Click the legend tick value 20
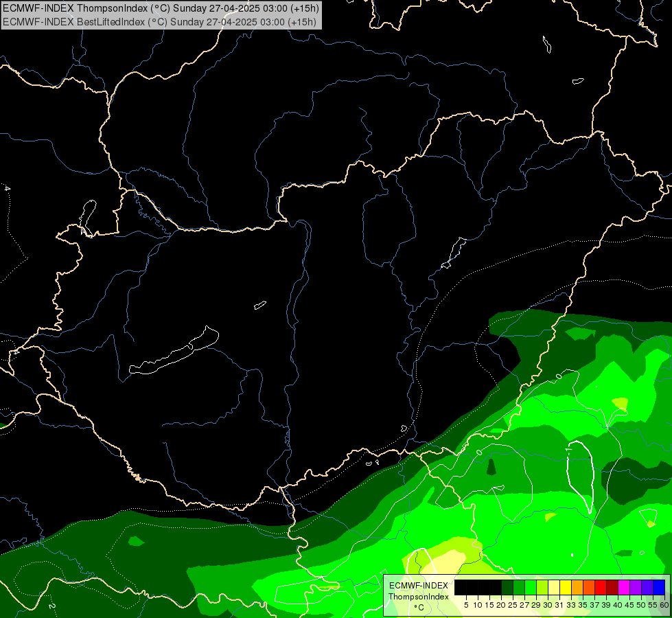Viewport: 672px width, 618px height. point(500,605)
